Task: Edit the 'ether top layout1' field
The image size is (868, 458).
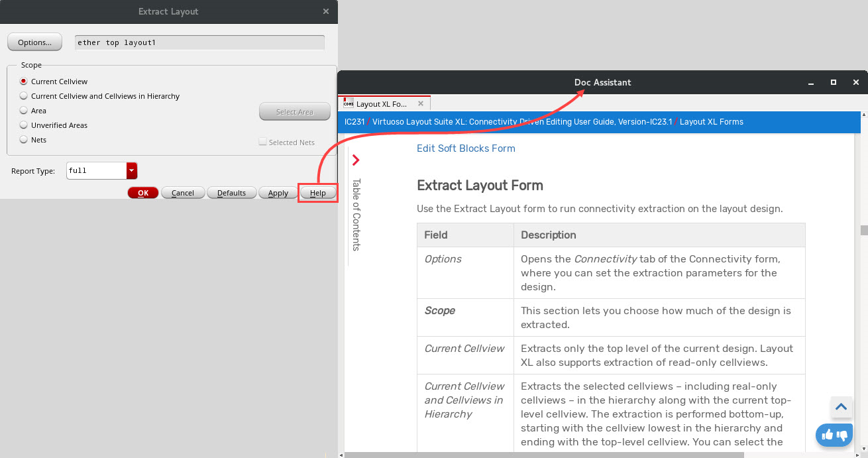Action: coord(199,42)
